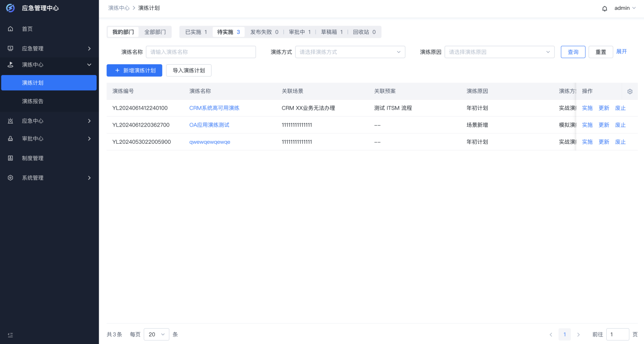
Task: Click the notification bell icon
Action: (x=604, y=8)
